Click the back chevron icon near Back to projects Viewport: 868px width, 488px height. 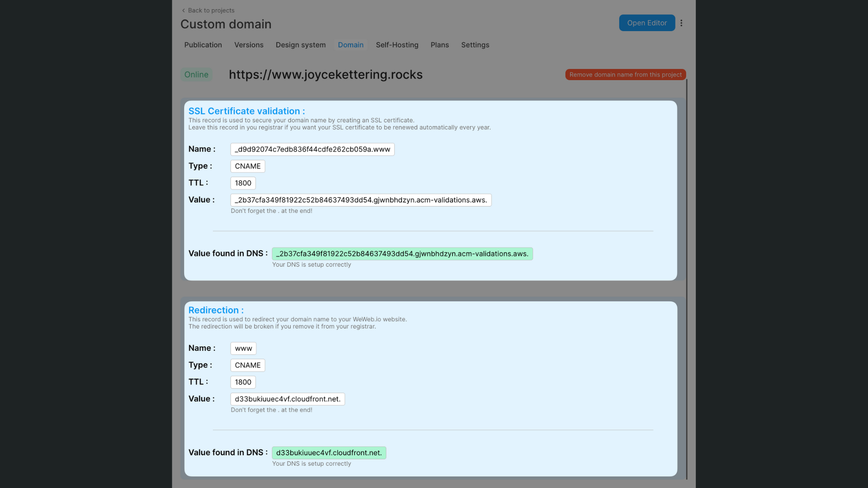pyautogui.click(x=184, y=10)
